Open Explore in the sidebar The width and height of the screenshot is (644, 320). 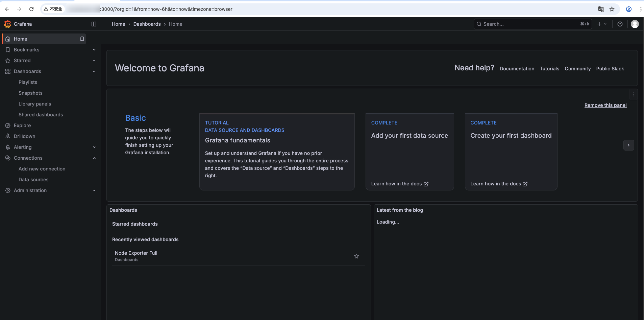[22, 125]
